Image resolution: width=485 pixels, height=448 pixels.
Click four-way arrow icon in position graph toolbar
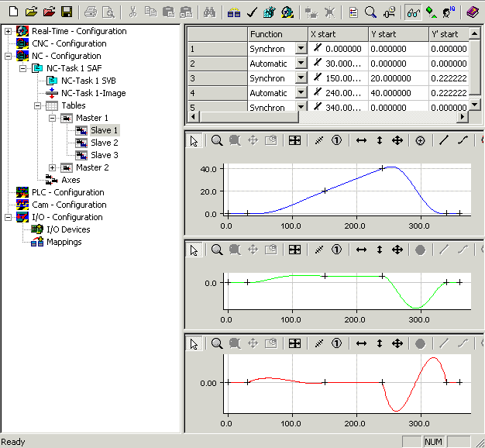point(397,141)
